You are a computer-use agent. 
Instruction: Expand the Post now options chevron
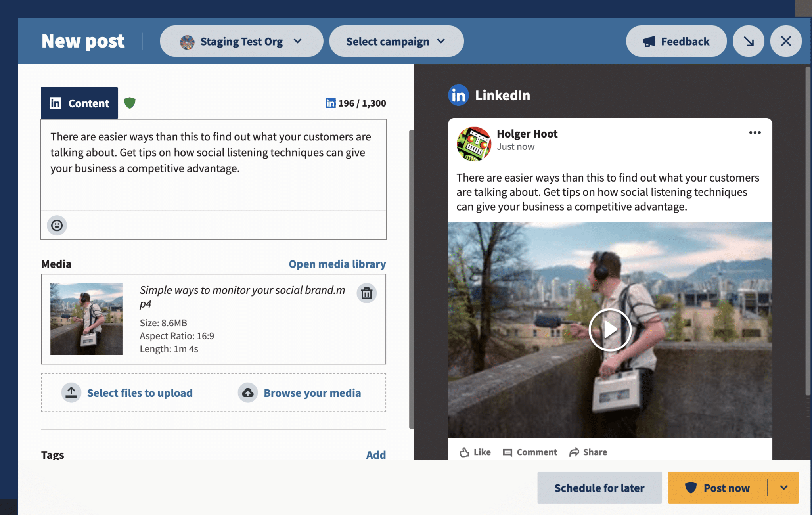click(x=783, y=488)
